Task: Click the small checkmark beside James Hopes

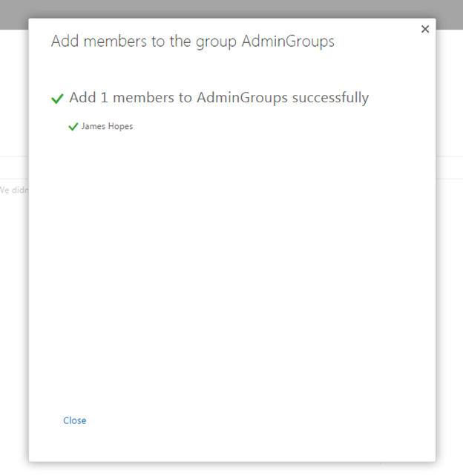Action: click(73, 127)
